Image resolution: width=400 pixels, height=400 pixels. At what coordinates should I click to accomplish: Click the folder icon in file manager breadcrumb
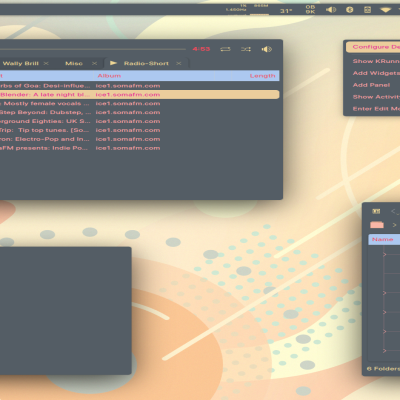click(x=377, y=225)
